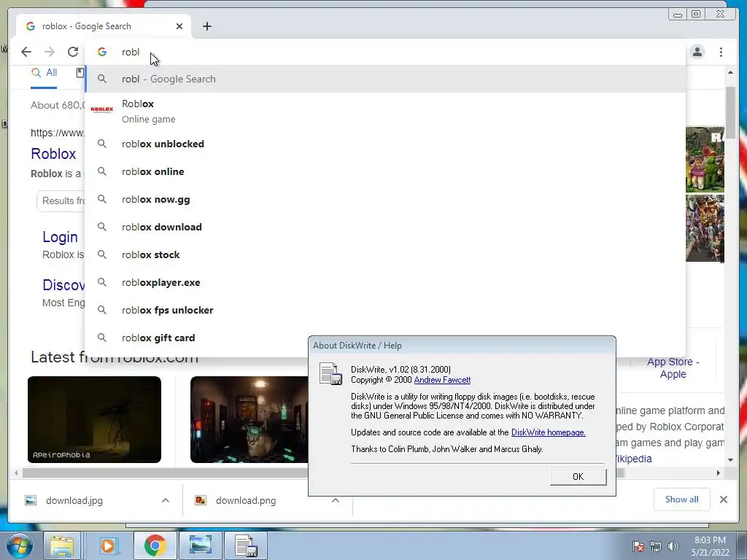Open the cat game thumbnail card
The height and width of the screenshot is (560, 747).
[249, 419]
